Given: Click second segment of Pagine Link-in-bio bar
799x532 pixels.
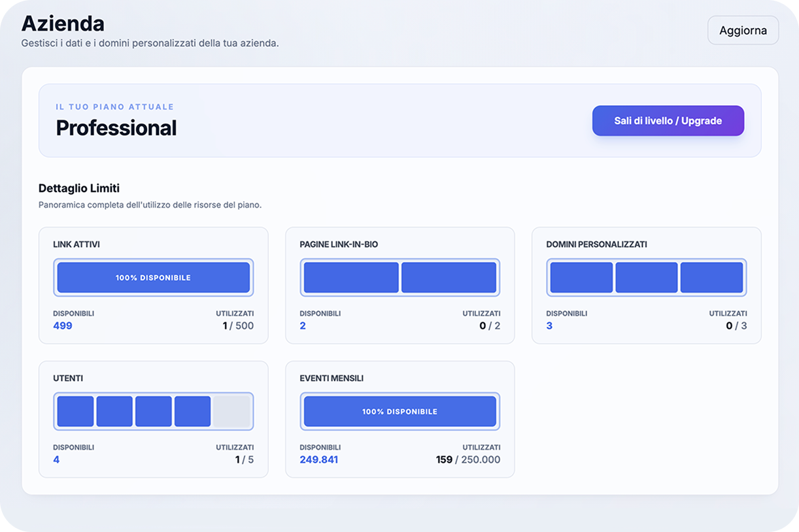Looking at the screenshot, I should (449, 278).
